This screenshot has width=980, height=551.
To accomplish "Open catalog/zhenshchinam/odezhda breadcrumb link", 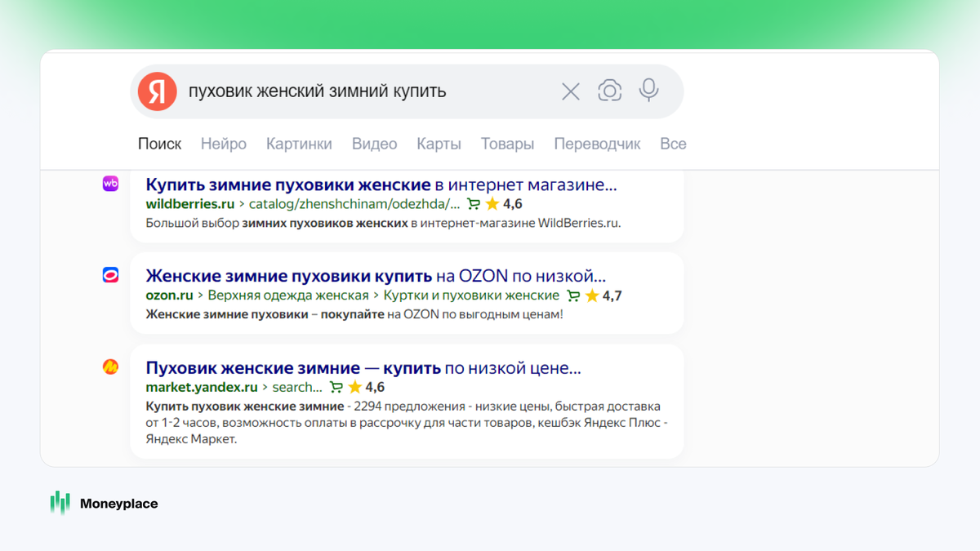I will [x=354, y=204].
